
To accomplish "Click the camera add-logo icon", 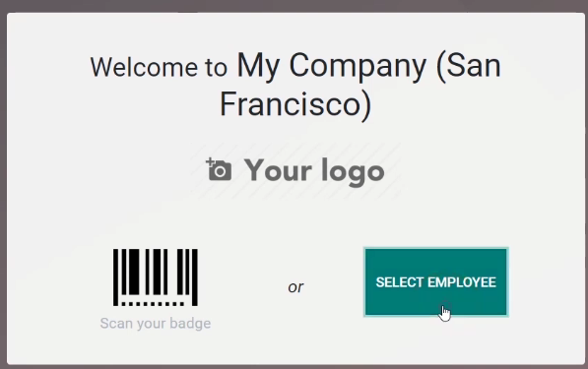I will click(x=219, y=169).
